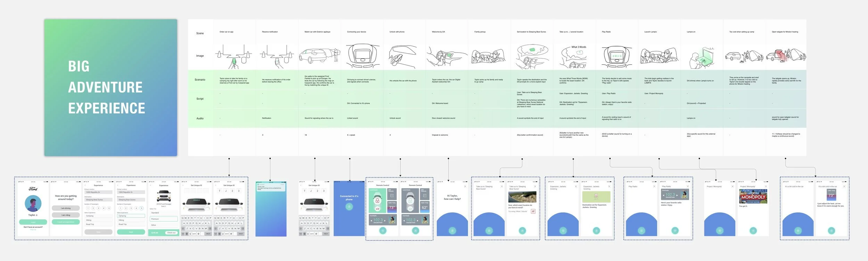Image resolution: width=868 pixels, height=261 pixels.
Task: Tap the green Next button
Action: pyautogui.click(x=131, y=232)
